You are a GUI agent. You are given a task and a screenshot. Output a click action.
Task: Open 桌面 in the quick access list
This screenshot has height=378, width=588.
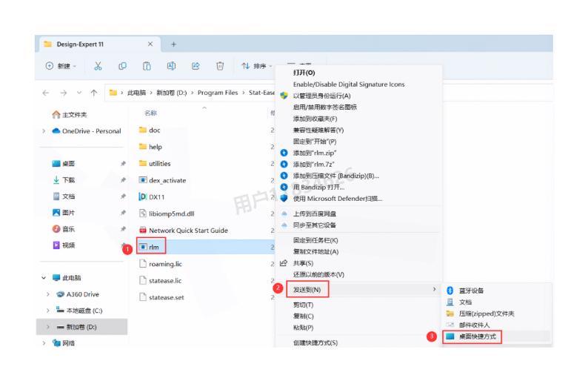click(64, 164)
